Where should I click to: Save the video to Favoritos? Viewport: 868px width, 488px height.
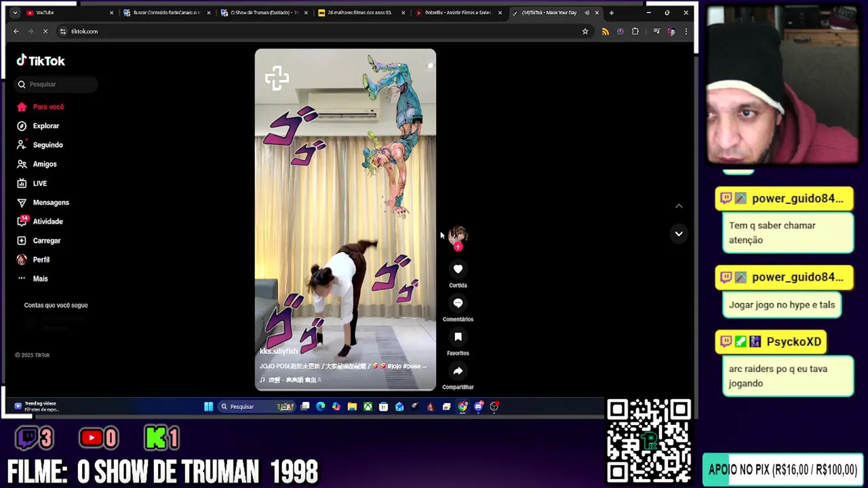tap(458, 337)
